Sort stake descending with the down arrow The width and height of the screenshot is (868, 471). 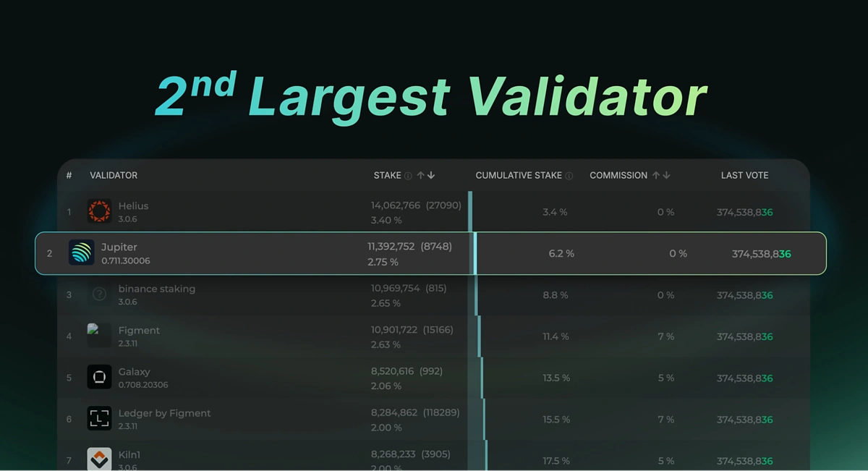click(431, 174)
